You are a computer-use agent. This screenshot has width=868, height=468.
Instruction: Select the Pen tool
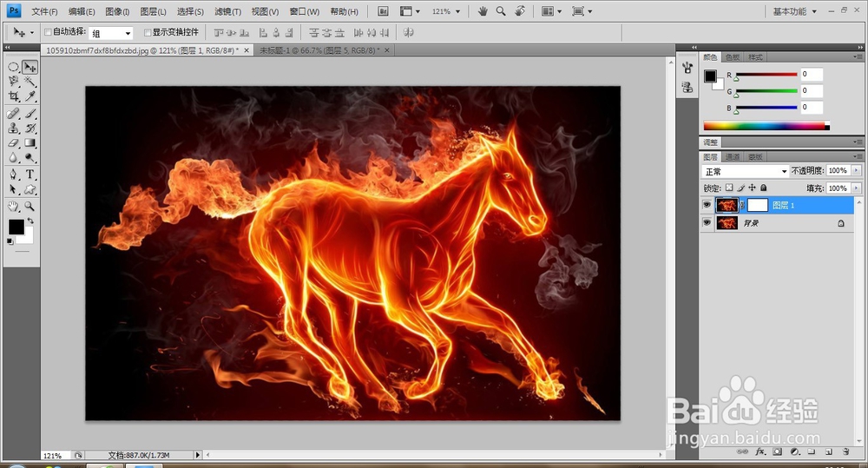[x=13, y=175]
